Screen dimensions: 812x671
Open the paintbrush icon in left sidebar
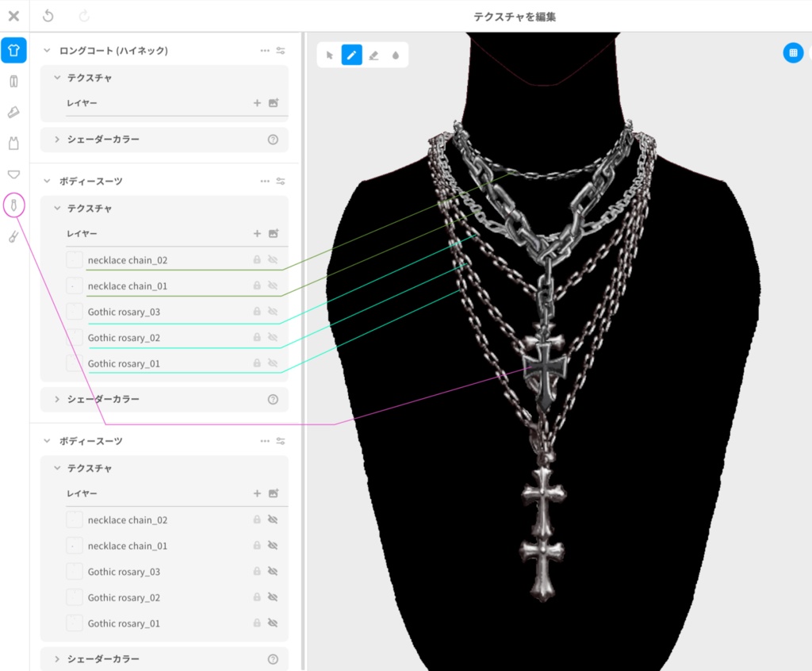14,237
